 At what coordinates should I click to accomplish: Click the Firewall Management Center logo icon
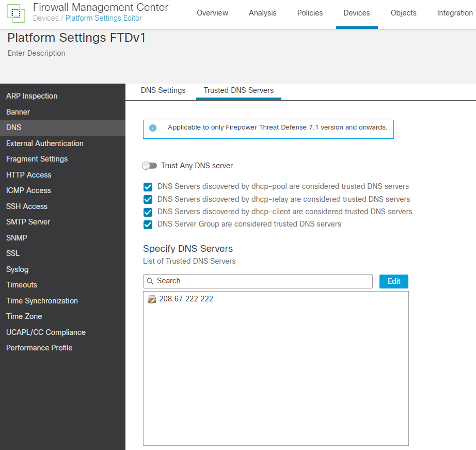[16, 13]
